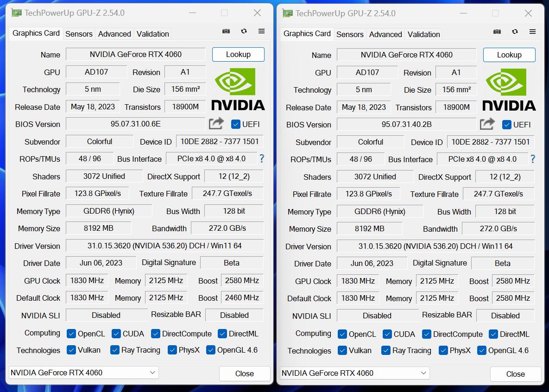Toggle Vulkan checkbox in right window
This screenshot has width=549, height=392.
click(342, 350)
